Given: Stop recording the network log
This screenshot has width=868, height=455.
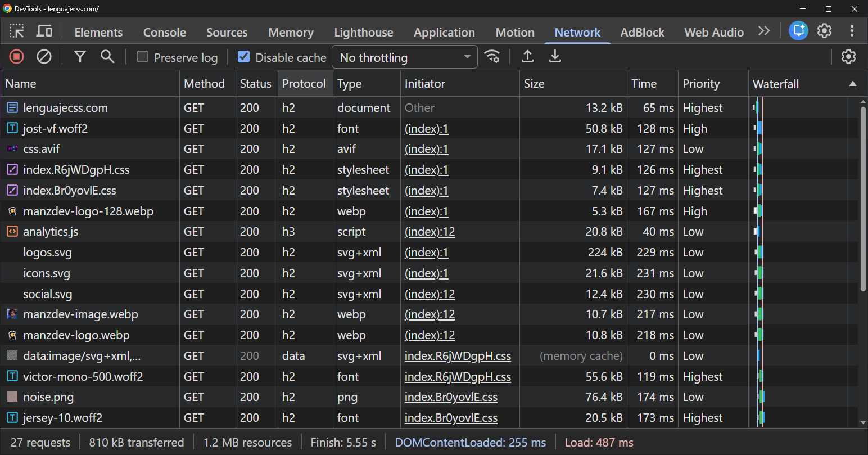Looking at the screenshot, I should [17, 56].
